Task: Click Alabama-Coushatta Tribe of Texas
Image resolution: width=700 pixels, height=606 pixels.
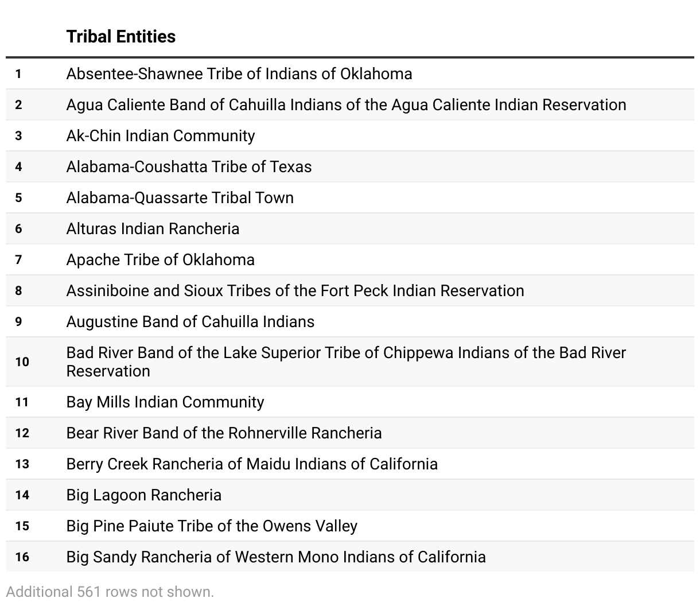Action: (x=189, y=167)
